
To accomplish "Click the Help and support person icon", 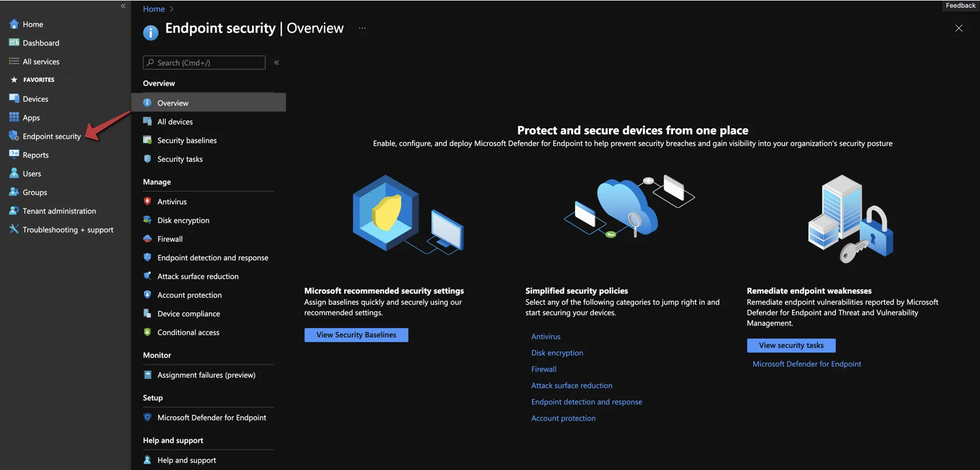I will point(148,460).
